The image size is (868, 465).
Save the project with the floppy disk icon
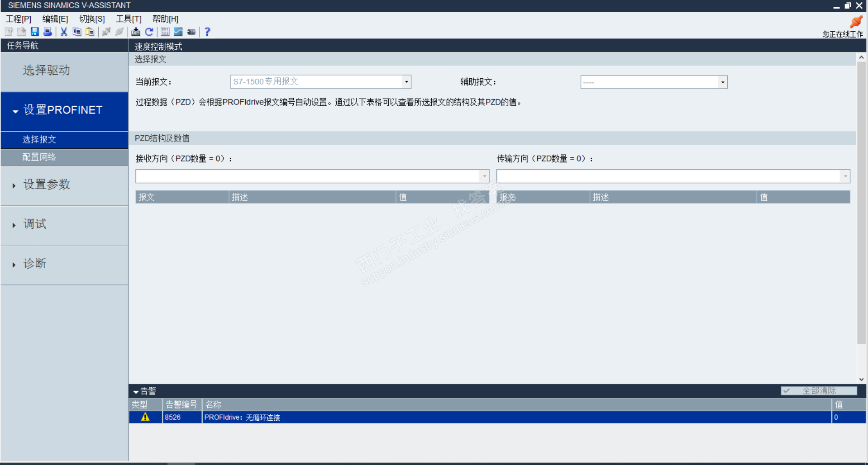click(34, 32)
